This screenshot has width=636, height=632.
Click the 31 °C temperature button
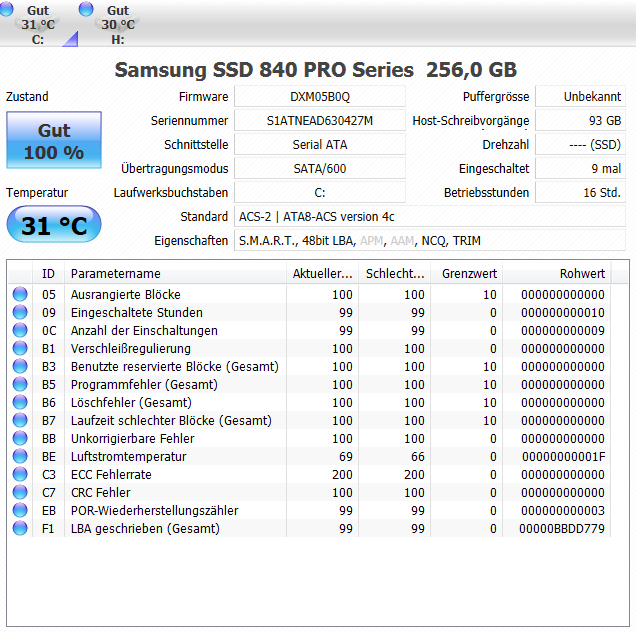(x=54, y=224)
